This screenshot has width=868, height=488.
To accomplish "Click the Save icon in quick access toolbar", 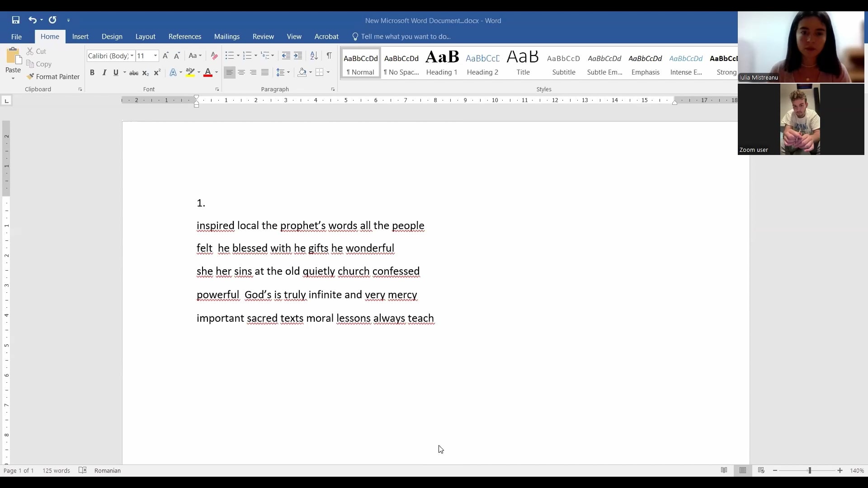I will (16, 20).
